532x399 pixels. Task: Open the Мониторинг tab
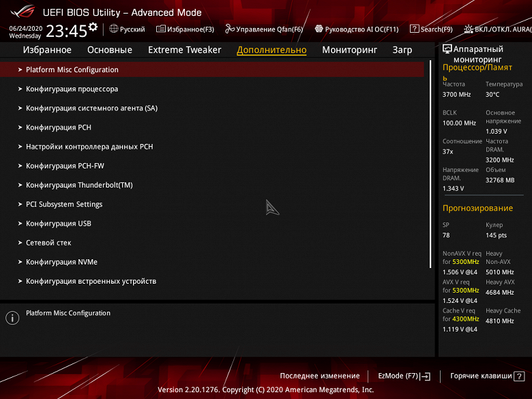click(349, 50)
